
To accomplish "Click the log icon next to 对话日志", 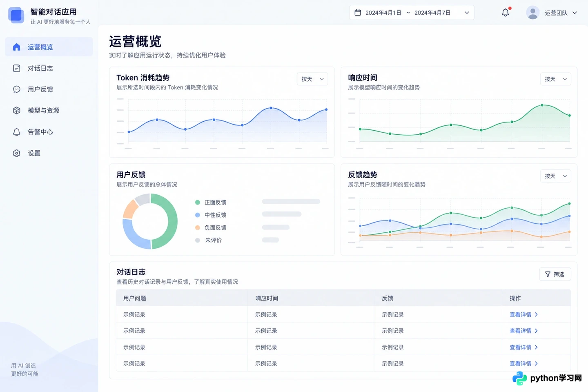I will [x=17, y=68].
